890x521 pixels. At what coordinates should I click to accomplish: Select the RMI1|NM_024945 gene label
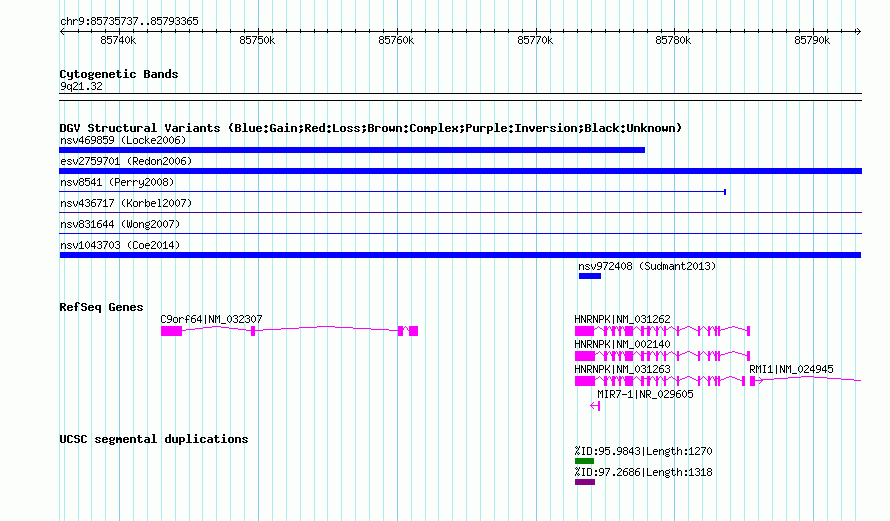[x=791, y=369]
